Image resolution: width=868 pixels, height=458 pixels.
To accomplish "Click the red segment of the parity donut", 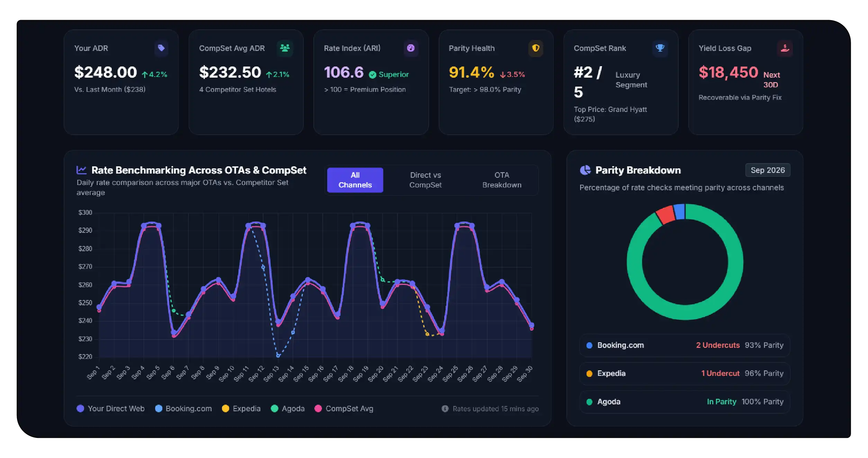I will click(x=665, y=215).
